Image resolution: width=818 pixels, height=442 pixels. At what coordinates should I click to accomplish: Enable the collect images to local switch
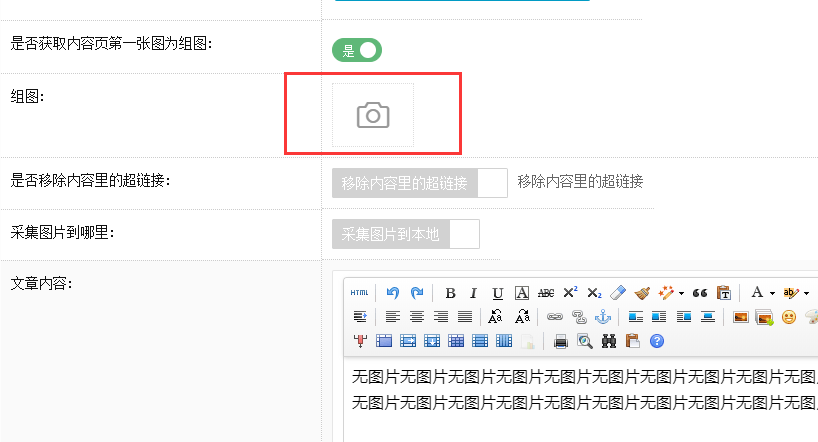point(406,234)
